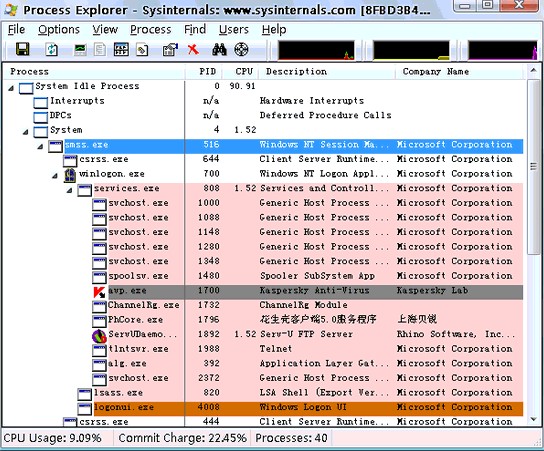The image size is (544, 451).
Task: Click the I/O history graph in toolbar
Action: click(503, 50)
